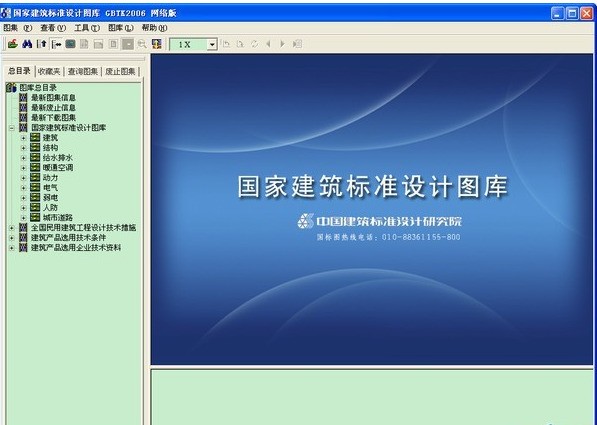The height and width of the screenshot is (425, 597).
Task: Select the 暖通空调 category label
Action: [x=57, y=168]
